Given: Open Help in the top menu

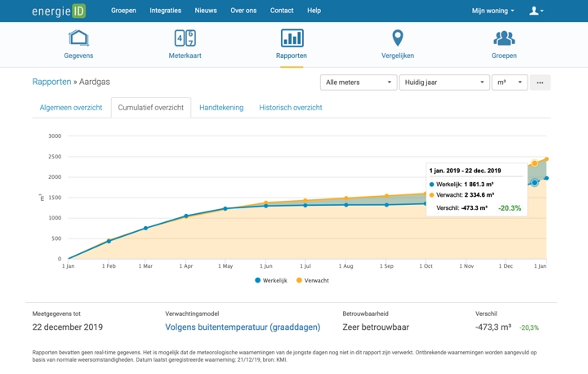Looking at the screenshot, I should click(x=314, y=11).
